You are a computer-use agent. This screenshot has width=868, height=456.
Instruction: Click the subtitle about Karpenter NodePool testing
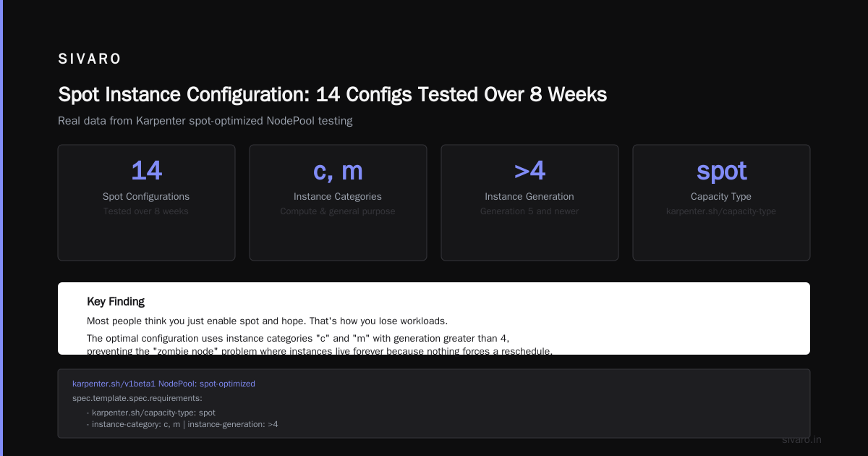tap(205, 121)
